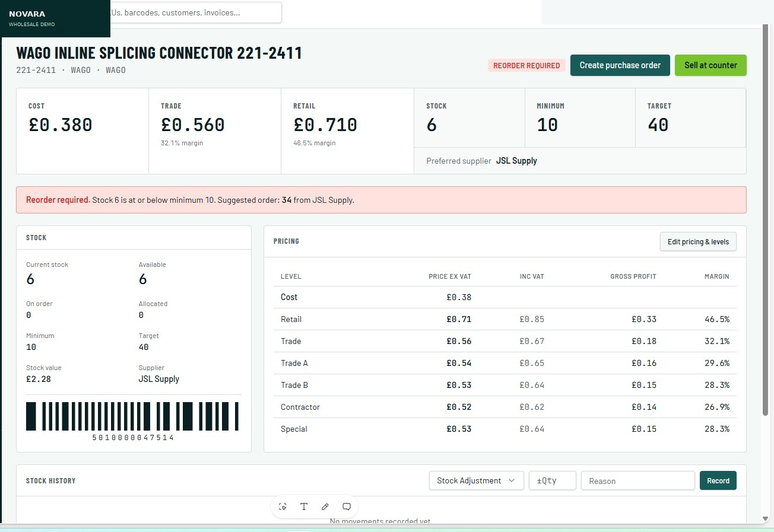The image size is (774, 532).
Task: Click the barcode number 5010000047514
Action: click(x=133, y=438)
